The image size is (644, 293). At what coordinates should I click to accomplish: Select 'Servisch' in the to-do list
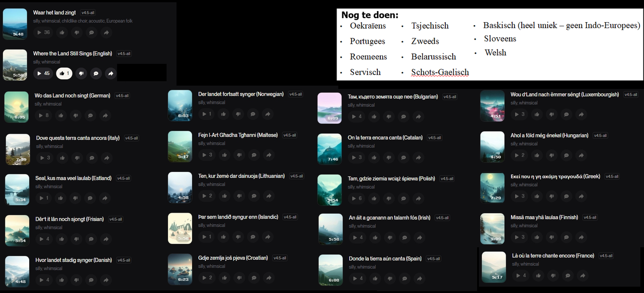point(365,72)
